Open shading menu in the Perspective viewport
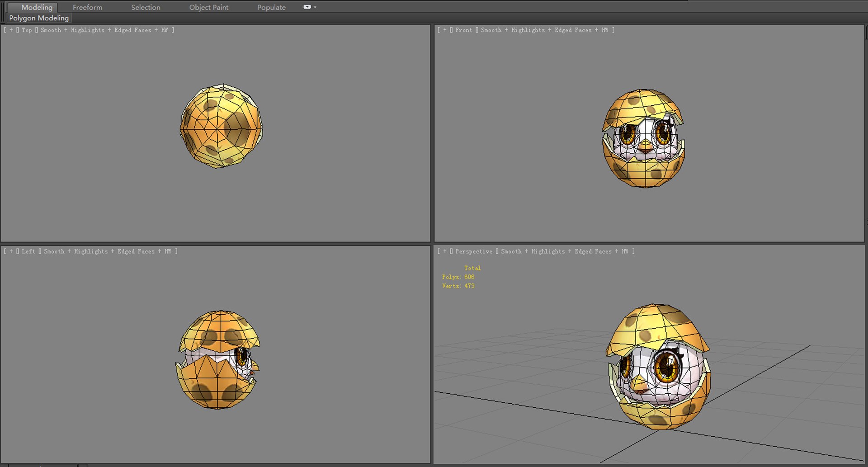This screenshot has height=467, width=868. tap(565, 251)
